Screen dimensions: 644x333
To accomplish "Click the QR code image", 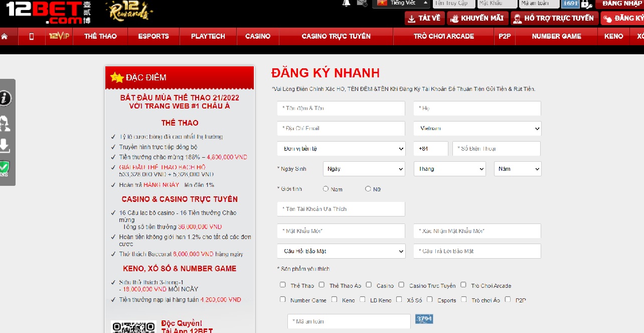I will [x=133, y=327].
